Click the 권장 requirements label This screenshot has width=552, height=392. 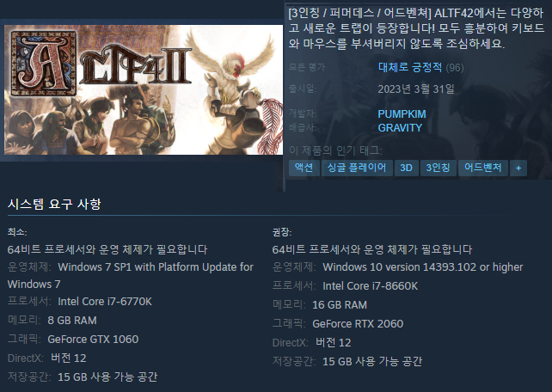coord(282,232)
